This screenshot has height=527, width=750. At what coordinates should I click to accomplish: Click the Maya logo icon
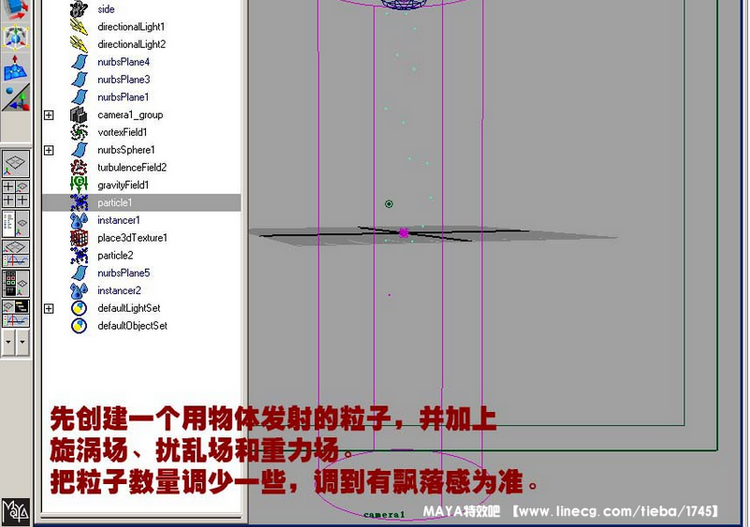tap(16, 512)
